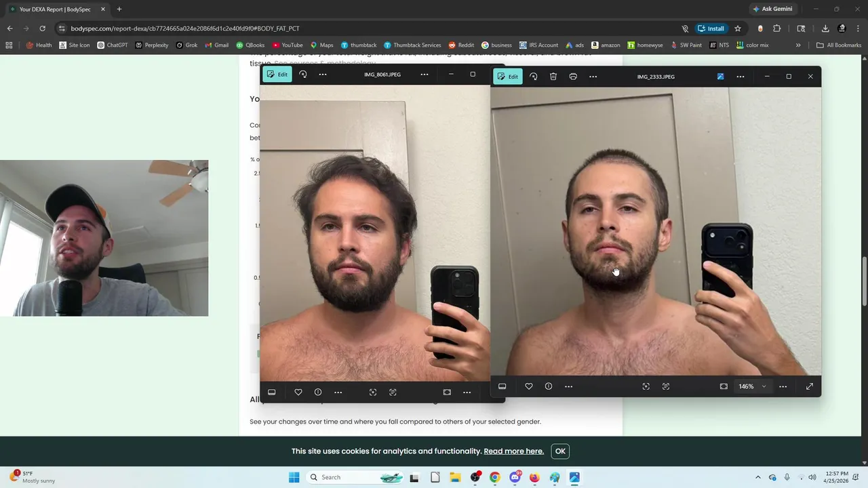Image resolution: width=868 pixels, height=488 pixels.
Task: Click the visual search icon in IMG_2333 window
Action: (x=646, y=386)
